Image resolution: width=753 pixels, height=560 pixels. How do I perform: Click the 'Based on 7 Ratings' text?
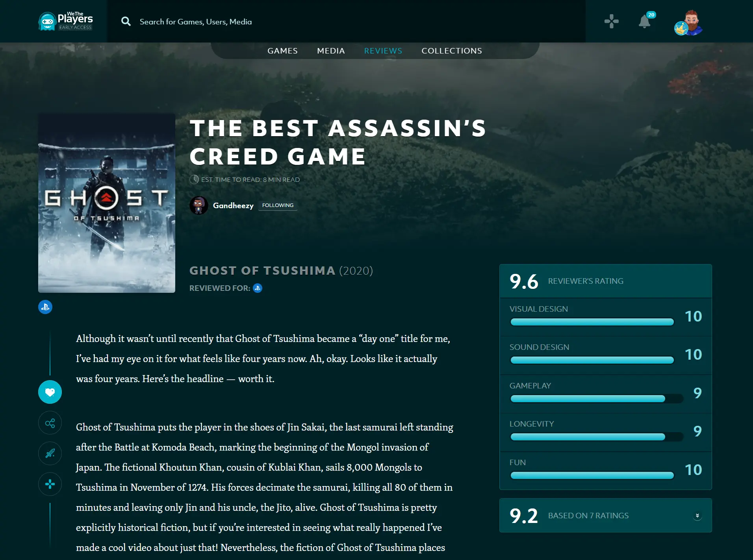tap(588, 516)
